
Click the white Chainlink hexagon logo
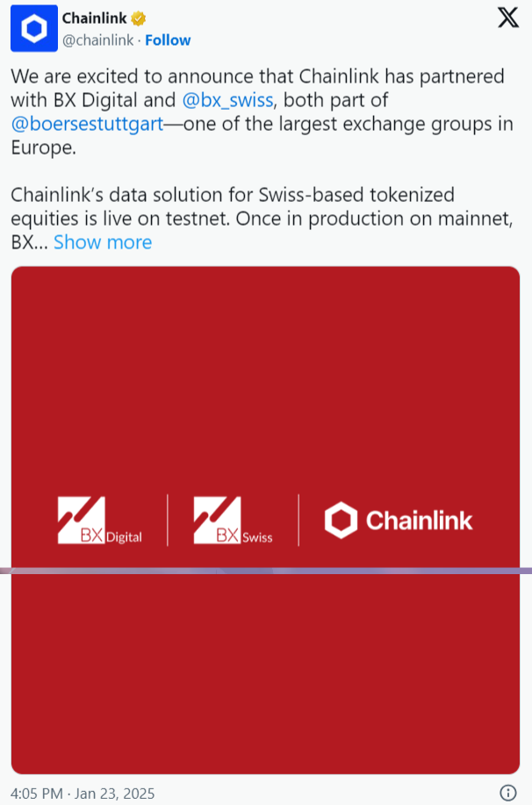(341, 520)
